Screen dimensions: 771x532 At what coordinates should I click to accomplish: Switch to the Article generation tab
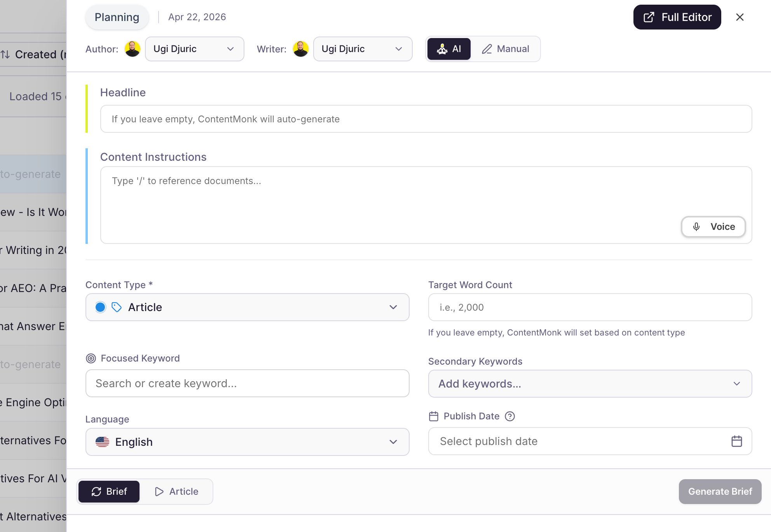(176, 492)
